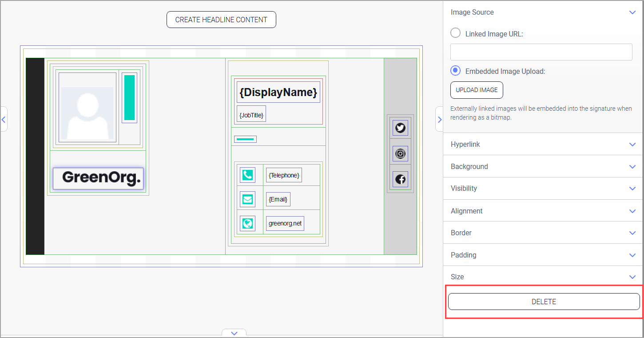Collapse left panel with arrow handle
644x338 pixels.
pos(4,119)
